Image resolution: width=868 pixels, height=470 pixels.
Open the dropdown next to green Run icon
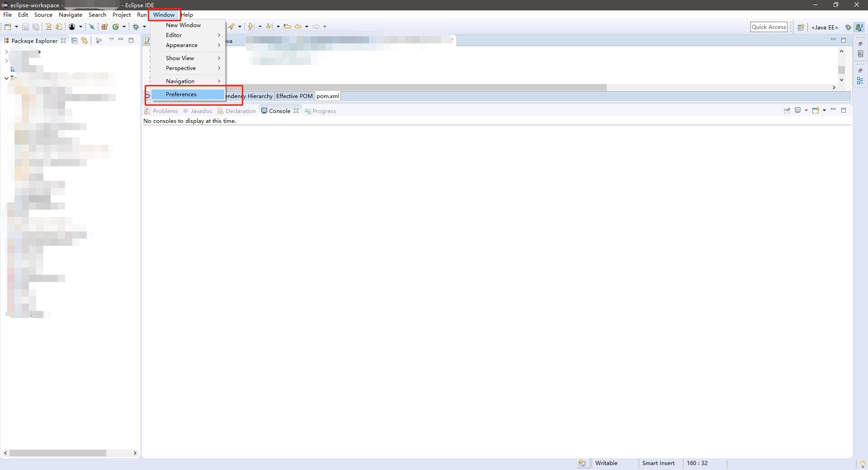coord(124,27)
